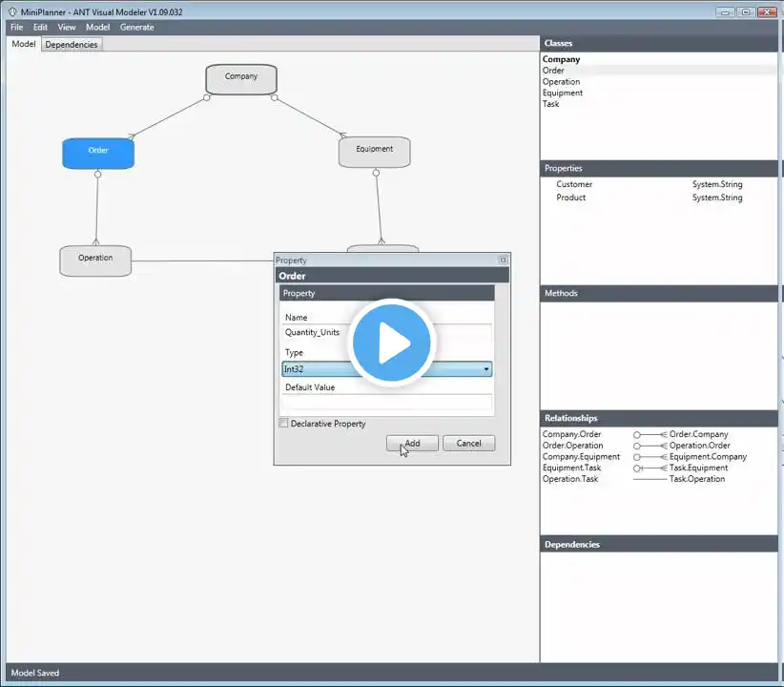Click the Properties panel header
The height and width of the screenshot is (687, 784).
[659, 169]
